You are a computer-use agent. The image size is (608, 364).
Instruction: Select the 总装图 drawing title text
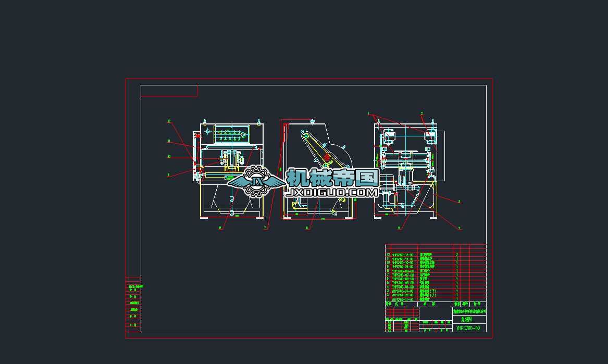coord(466,319)
